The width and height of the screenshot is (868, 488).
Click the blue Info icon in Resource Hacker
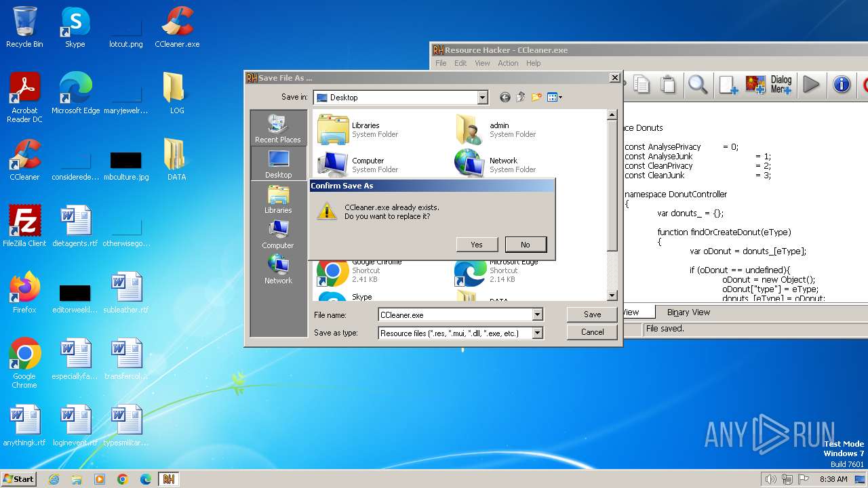coord(842,85)
